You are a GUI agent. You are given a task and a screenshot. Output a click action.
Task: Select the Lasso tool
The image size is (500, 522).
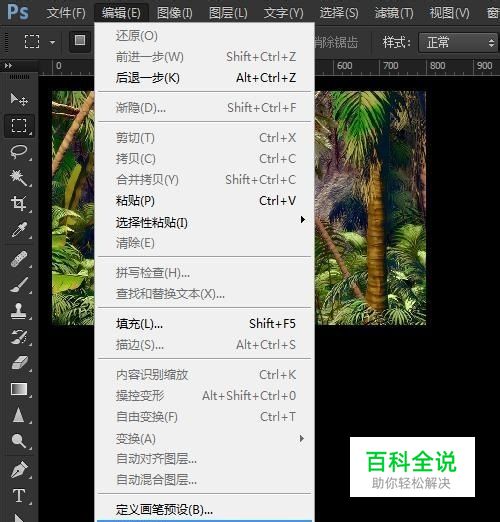(19, 152)
